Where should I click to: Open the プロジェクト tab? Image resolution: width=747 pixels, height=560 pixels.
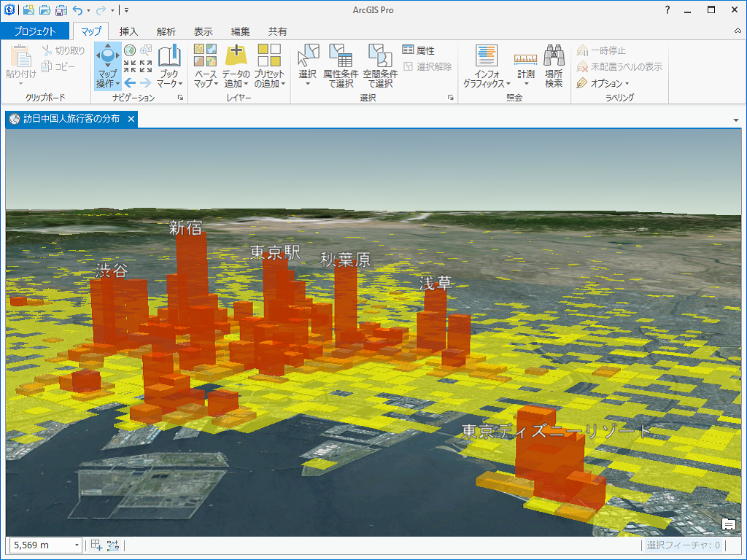click(x=35, y=31)
